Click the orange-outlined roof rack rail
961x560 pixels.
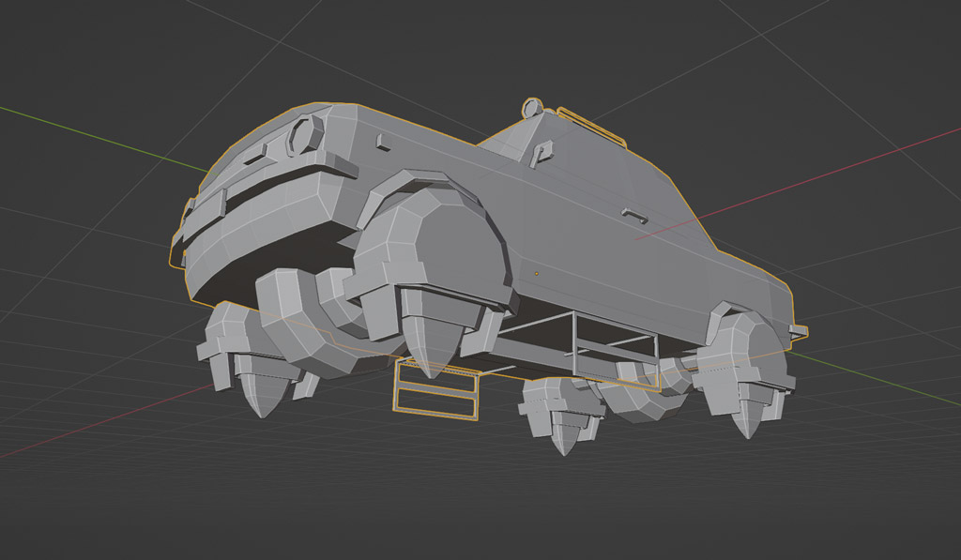click(x=591, y=127)
